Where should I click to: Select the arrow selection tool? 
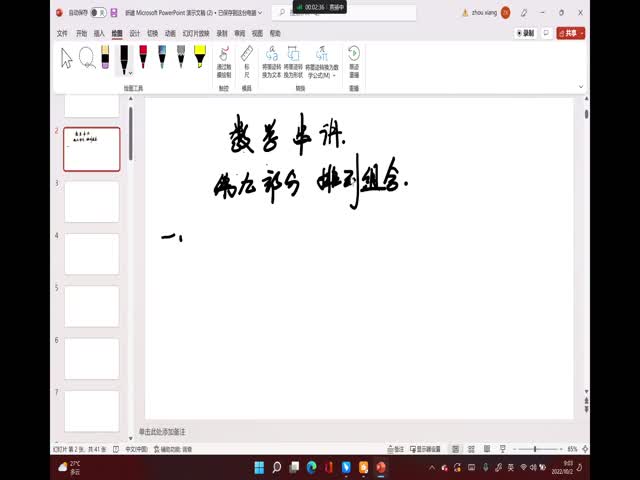[67, 58]
